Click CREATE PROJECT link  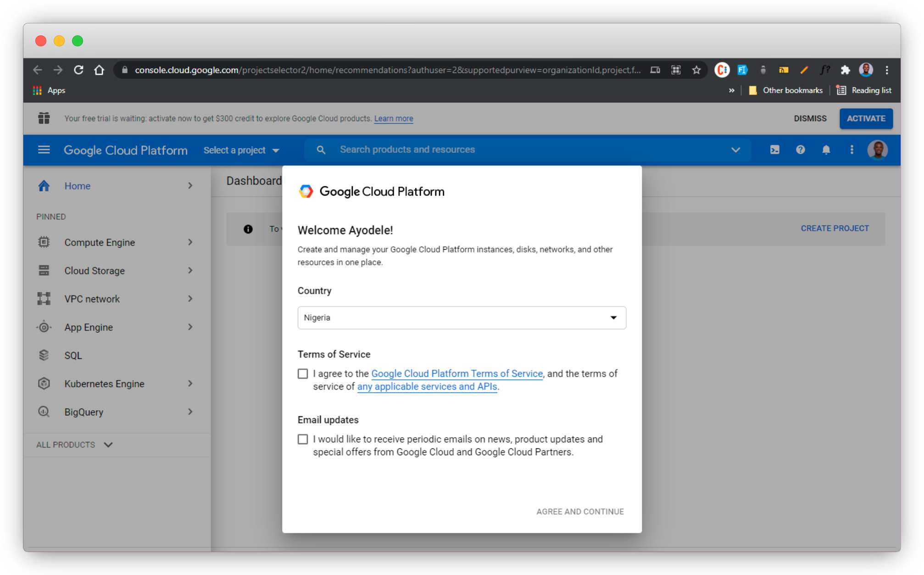(x=835, y=229)
